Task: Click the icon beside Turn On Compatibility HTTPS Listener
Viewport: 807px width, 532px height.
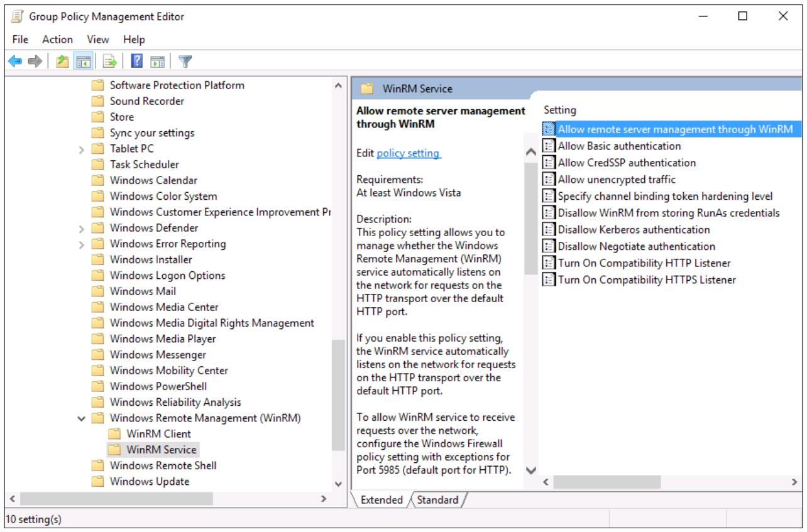Action: (x=549, y=280)
